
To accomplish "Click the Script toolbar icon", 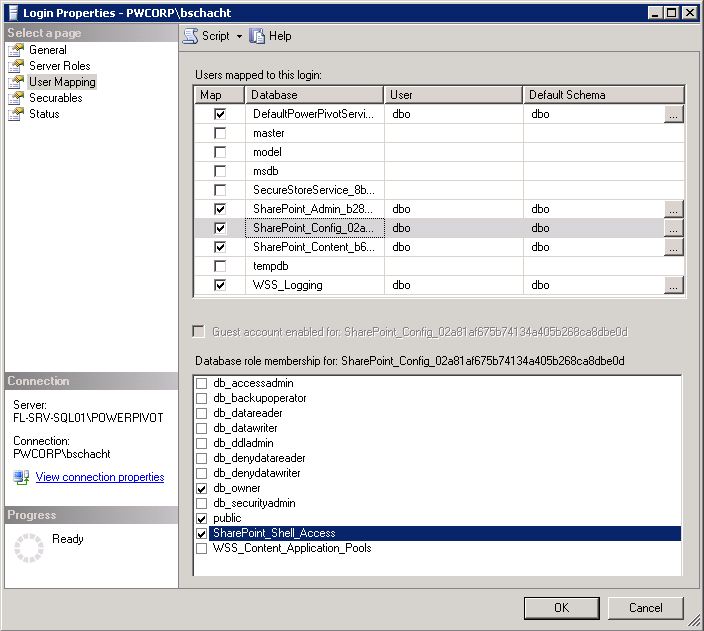I will 190,36.
